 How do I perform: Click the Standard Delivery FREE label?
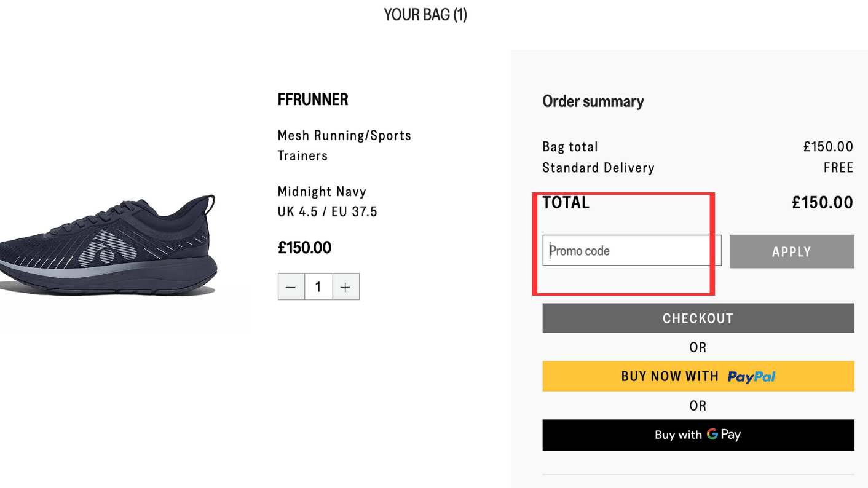pyautogui.click(x=598, y=167)
